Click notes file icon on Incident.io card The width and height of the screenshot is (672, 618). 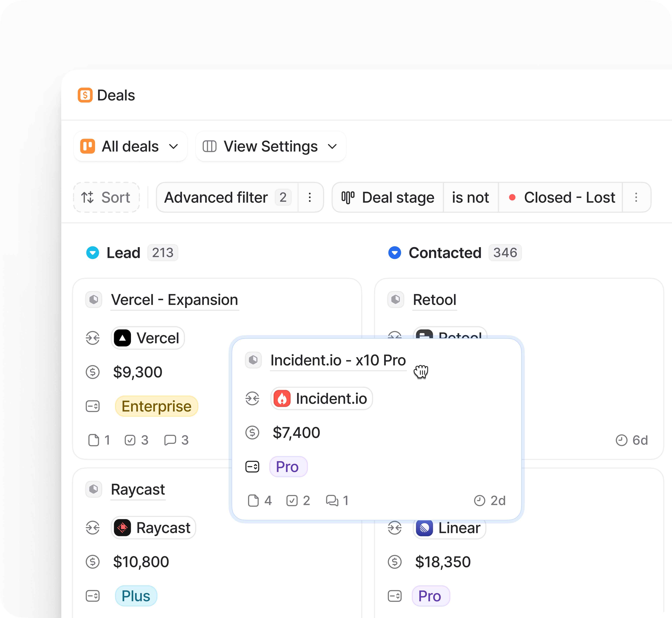(x=253, y=501)
